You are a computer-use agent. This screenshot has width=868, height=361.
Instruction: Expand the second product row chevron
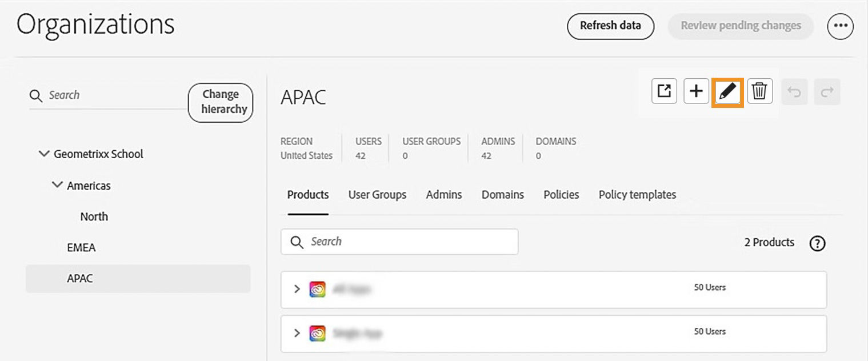click(x=297, y=332)
